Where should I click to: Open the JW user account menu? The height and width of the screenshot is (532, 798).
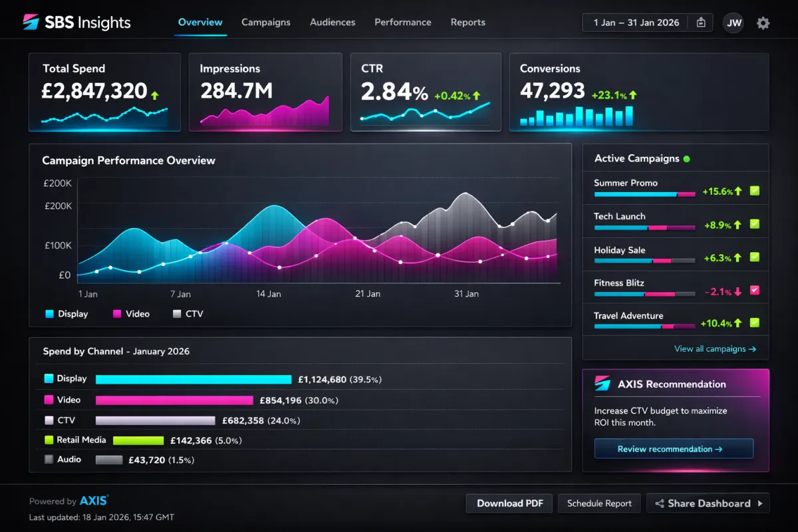click(733, 22)
